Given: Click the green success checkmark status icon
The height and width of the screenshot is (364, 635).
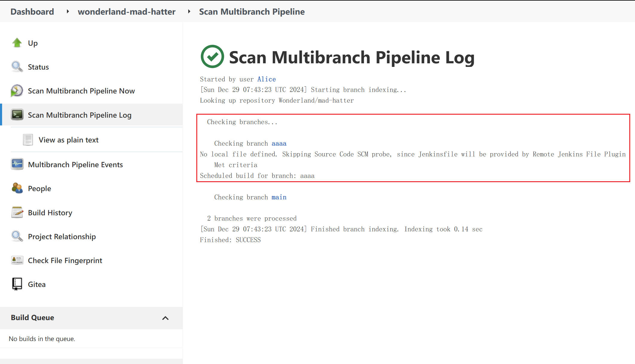Looking at the screenshot, I should click(212, 56).
